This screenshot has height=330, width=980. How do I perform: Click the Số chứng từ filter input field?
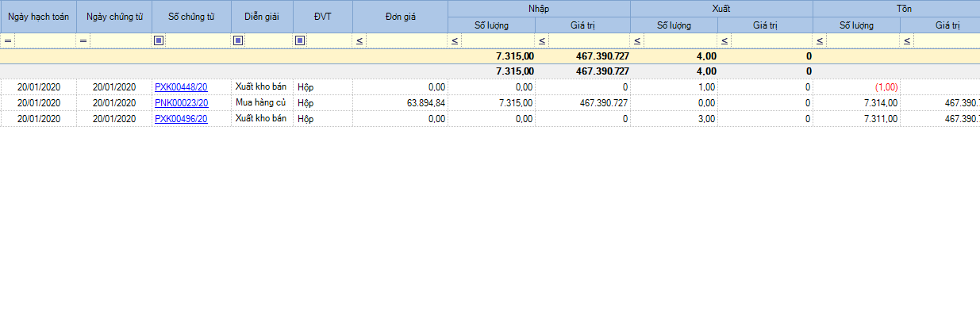click(x=198, y=40)
